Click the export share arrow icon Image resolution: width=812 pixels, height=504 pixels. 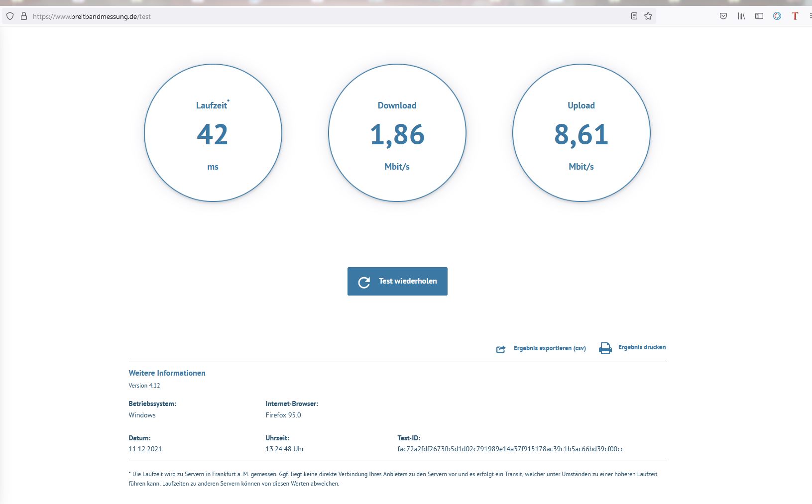(501, 349)
